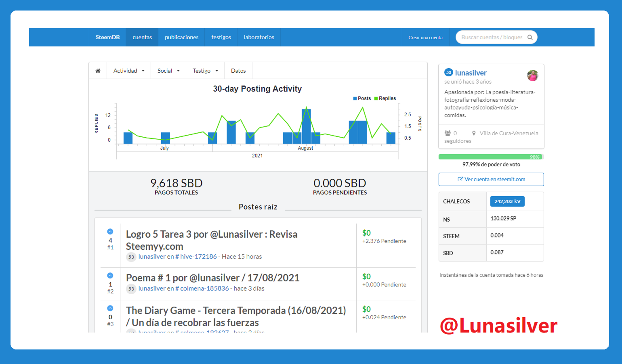This screenshot has height=364, width=622.
Task: Click the upvote arrow on post #3
Action: (110, 308)
